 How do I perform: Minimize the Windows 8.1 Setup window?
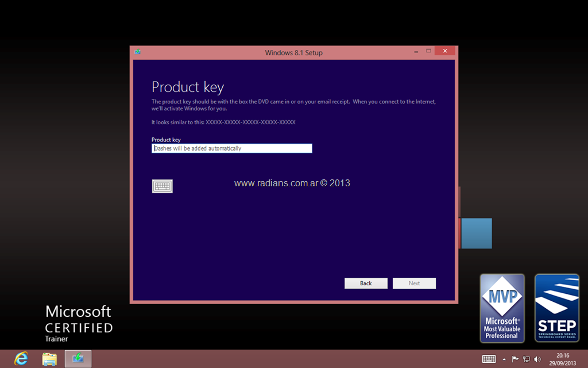pyautogui.click(x=416, y=51)
